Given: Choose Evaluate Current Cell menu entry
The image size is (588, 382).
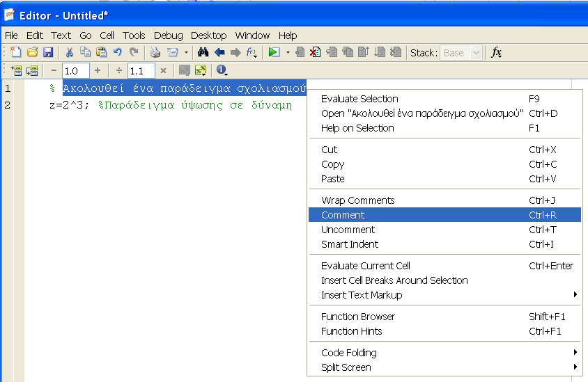Looking at the screenshot, I should coord(444,266).
